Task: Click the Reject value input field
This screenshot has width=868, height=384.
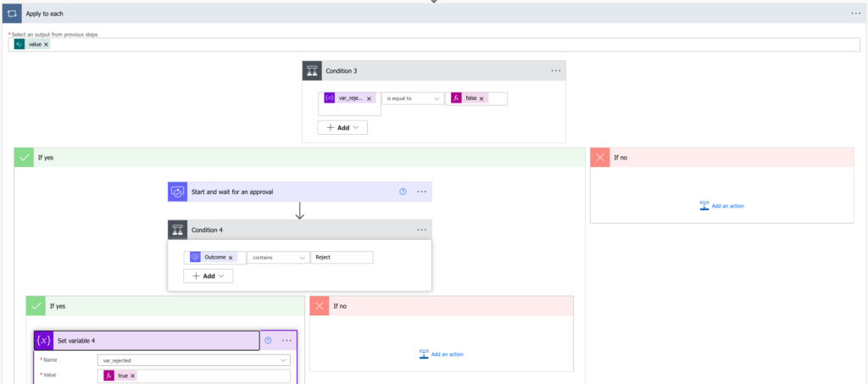Action: point(342,258)
